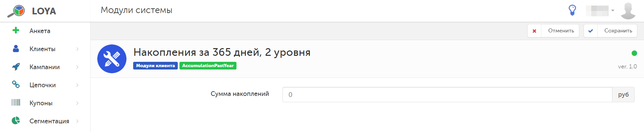Open the lightbulb hints icon
The width and height of the screenshot is (644, 132).
(x=572, y=10)
